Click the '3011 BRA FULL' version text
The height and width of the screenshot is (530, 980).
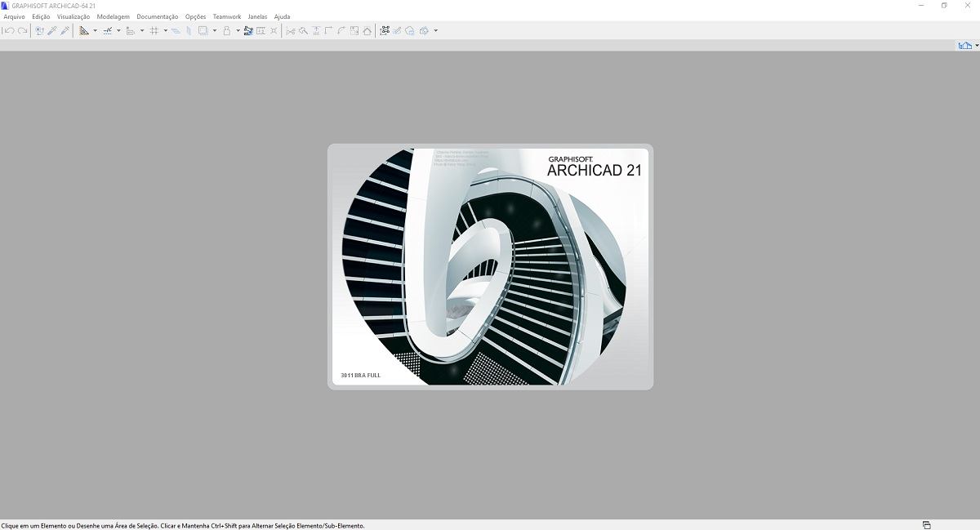360,376
